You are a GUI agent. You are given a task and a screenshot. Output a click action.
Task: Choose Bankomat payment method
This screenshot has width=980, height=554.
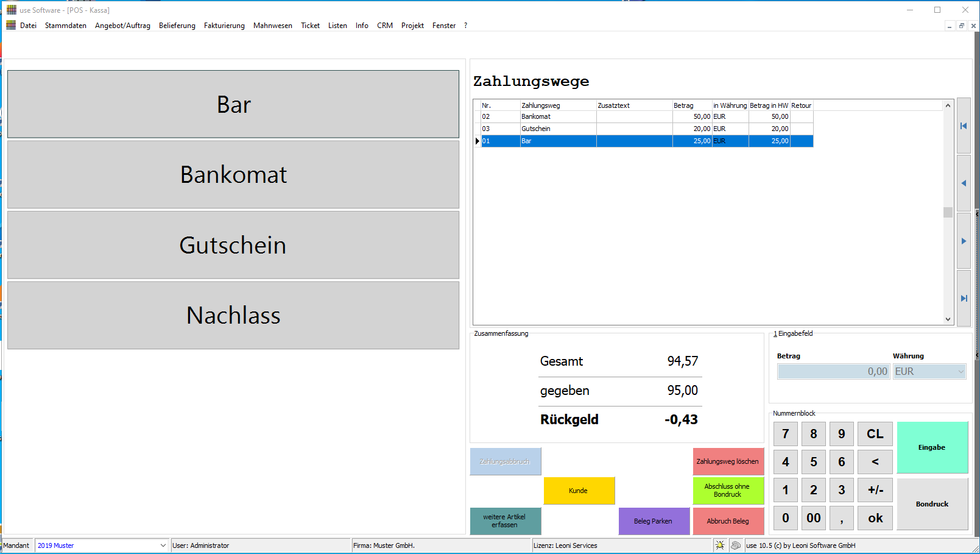pos(233,175)
